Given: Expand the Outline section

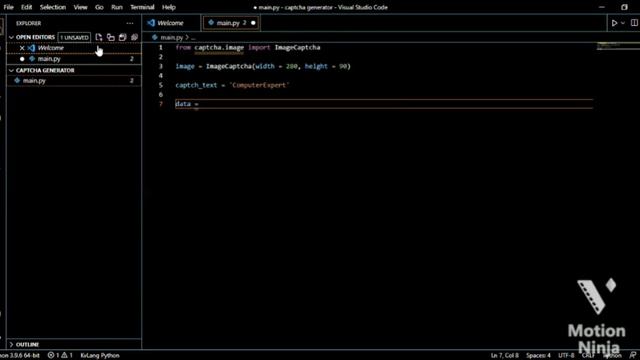Looking at the screenshot, I should 11,344.
